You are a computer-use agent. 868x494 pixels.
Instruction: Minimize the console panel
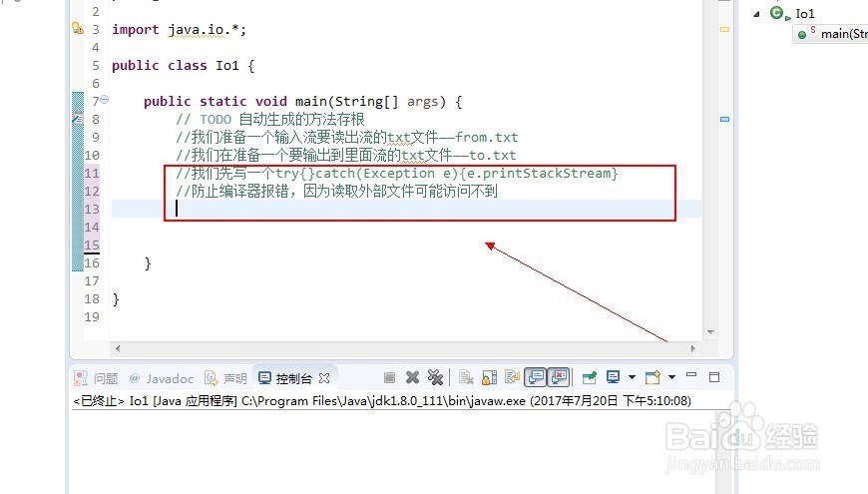pos(691,375)
